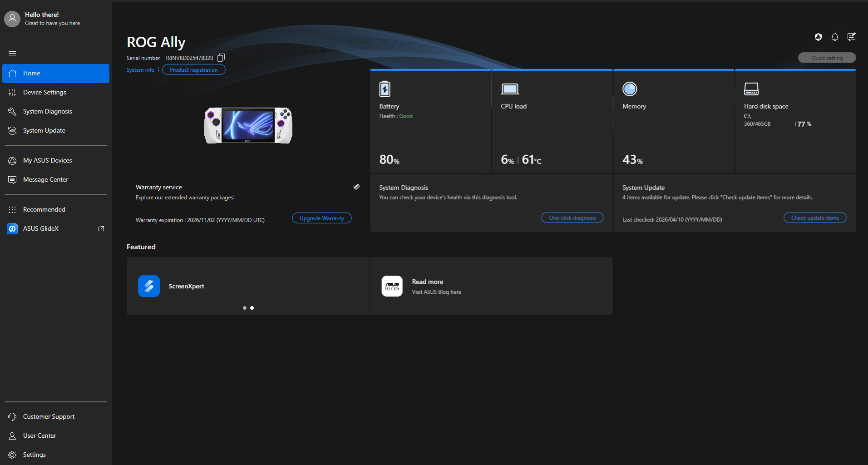The height and width of the screenshot is (465, 868).
Task: Click the Message Center icon
Action: pyautogui.click(x=12, y=179)
